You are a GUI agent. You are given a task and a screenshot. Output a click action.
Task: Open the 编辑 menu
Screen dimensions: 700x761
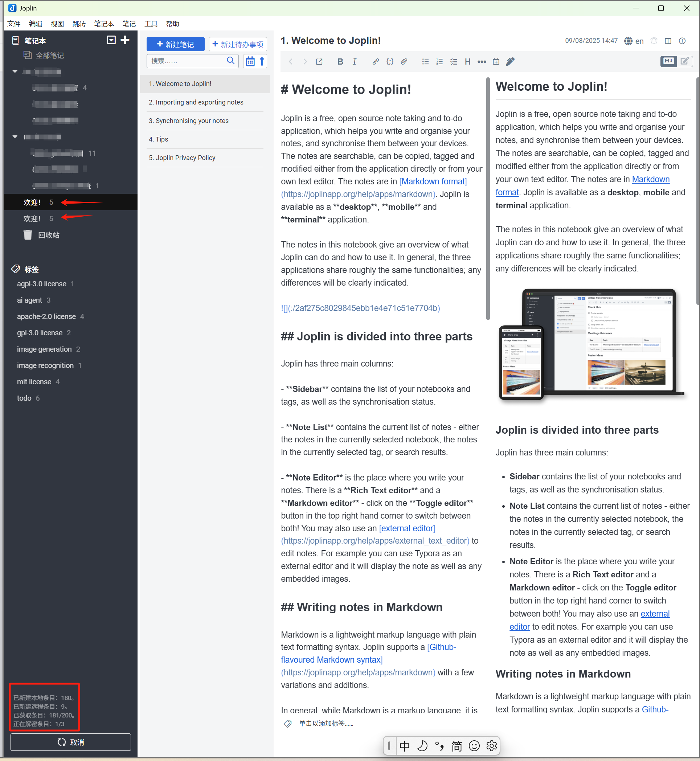click(x=36, y=24)
